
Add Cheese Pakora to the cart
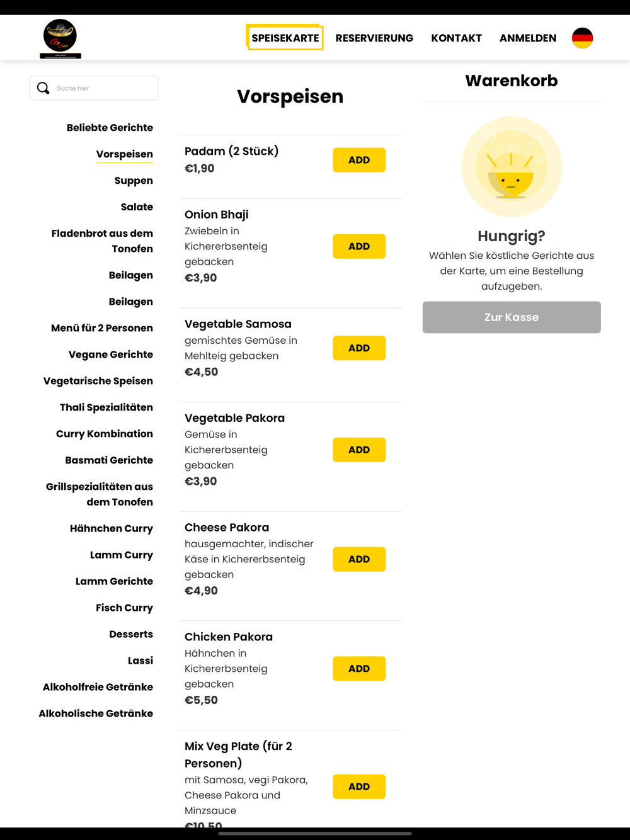click(x=358, y=559)
